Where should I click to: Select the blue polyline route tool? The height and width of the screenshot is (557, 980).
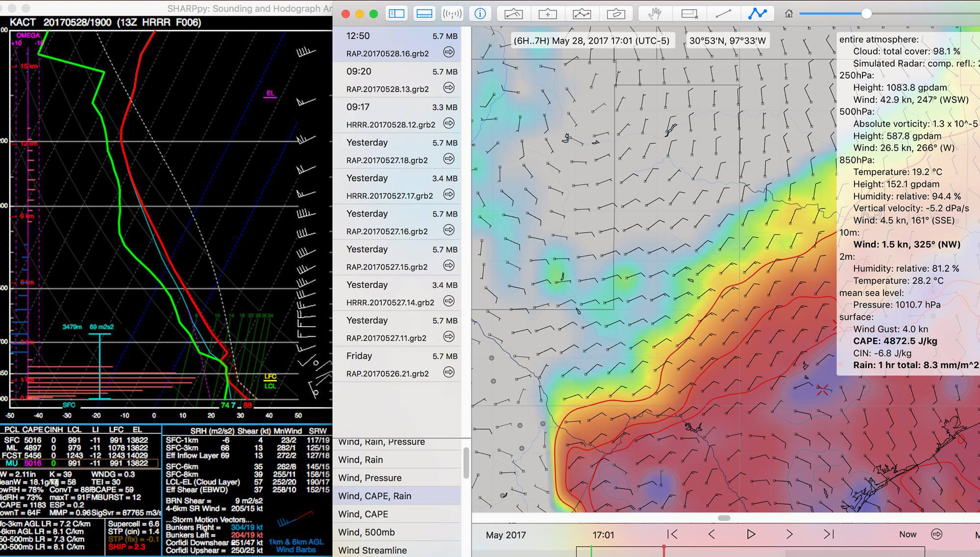point(758,14)
